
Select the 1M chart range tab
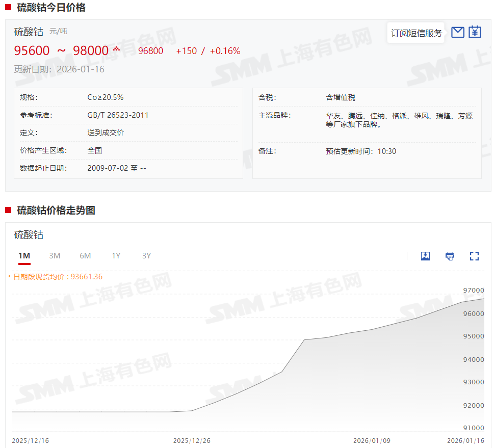coord(24,256)
